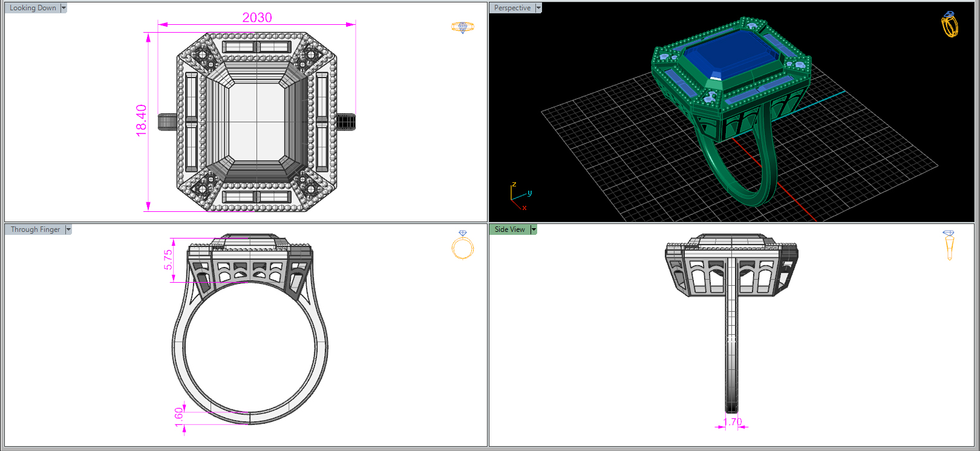This screenshot has height=451, width=980.
Task: Activate the Perspective viewport title
Action: [x=512, y=8]
